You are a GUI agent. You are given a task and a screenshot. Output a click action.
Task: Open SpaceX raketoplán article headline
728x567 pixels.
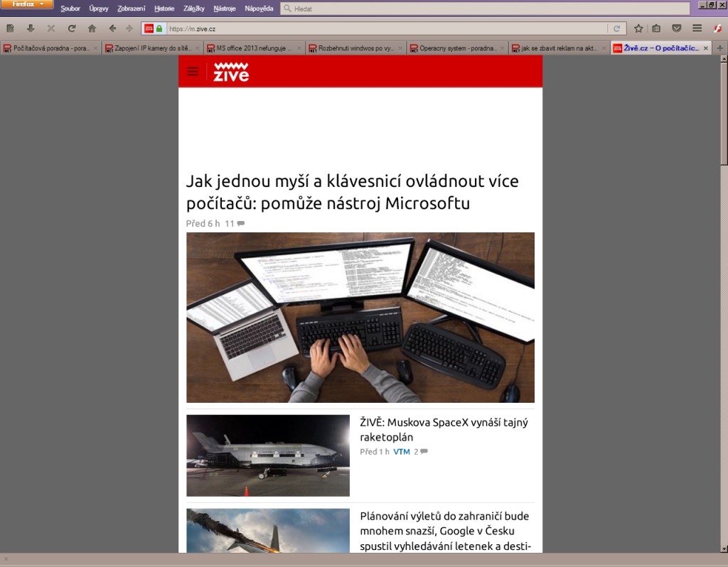(x=444, y=430)
